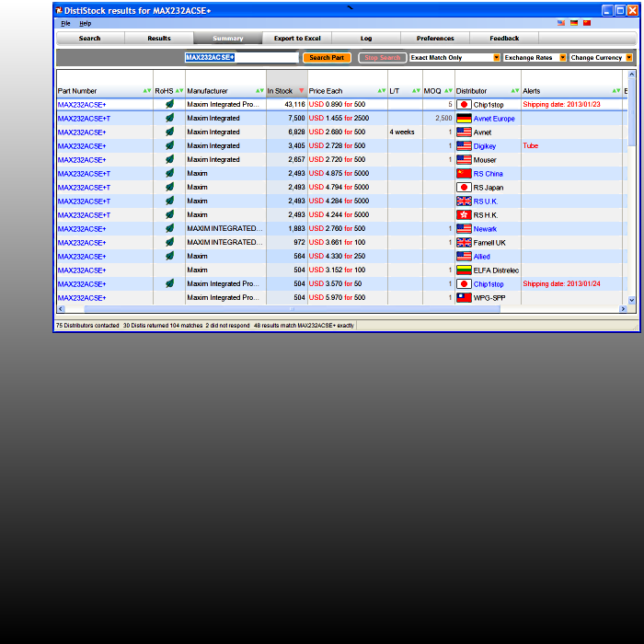Open the Log tab
Screen dimensions: 644x644
click(366, 39)
